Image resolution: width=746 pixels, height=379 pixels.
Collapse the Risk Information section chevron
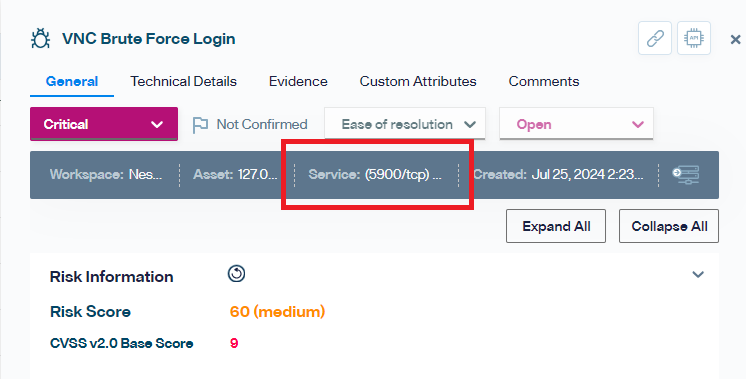697,274
